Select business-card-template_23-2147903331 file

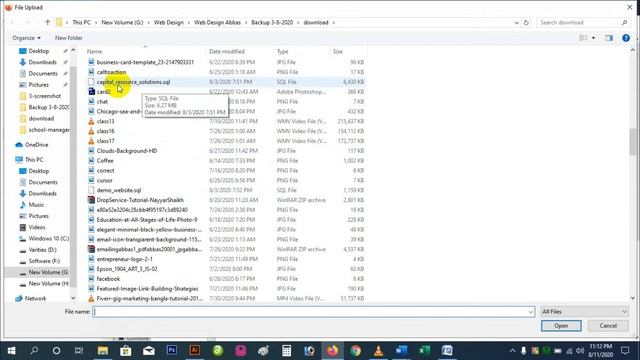click(x=145, y=62)
